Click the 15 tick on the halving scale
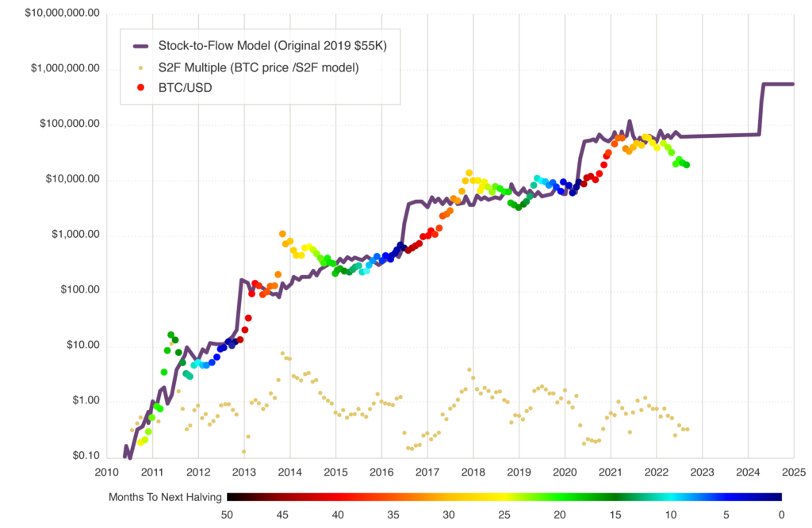The width and height of the screenshot is (812, 528). pos(615,515)
